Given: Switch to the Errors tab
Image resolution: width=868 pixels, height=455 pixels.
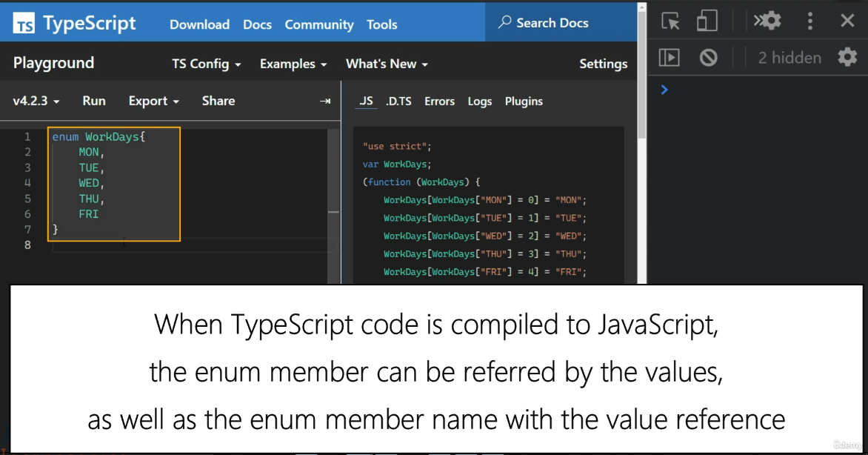Looking at the screenshot, I should 439,102.
